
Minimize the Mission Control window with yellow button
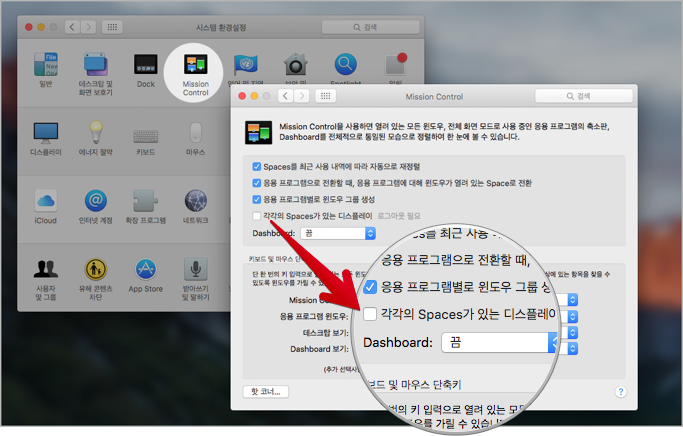pyautogui.click(x=254, y=96)
